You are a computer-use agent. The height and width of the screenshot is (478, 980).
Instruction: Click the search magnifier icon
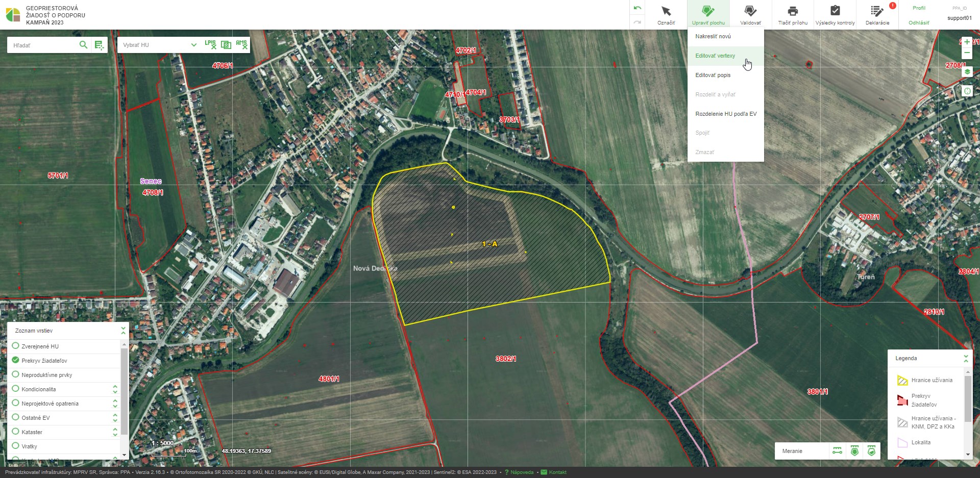(83, 45)
